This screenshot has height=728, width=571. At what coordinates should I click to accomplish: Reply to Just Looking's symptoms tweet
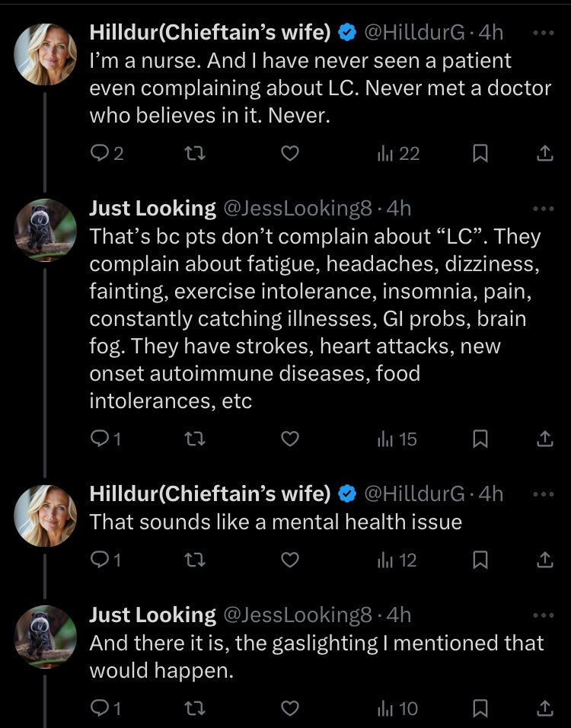pos(105,439)
